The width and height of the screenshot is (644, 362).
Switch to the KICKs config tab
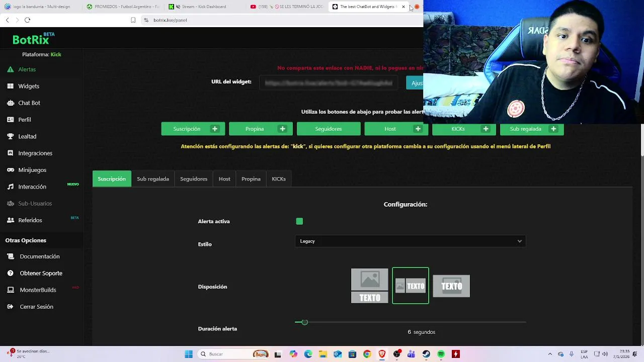point(279,179)
